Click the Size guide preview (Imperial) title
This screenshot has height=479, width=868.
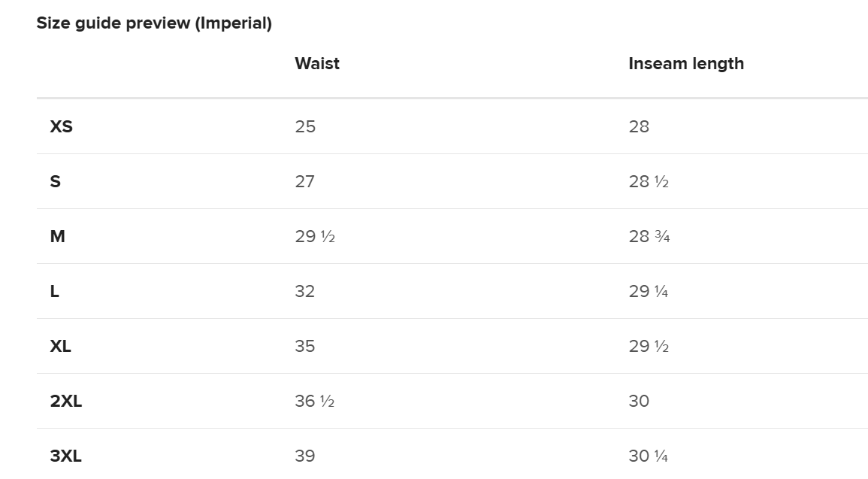coord(154,23)
